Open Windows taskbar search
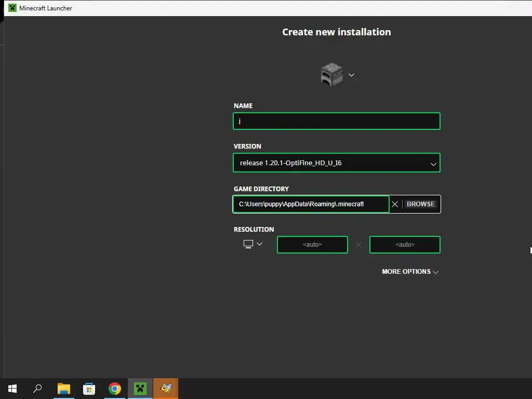This screenshot has width=532, height=399. [37, 389]
